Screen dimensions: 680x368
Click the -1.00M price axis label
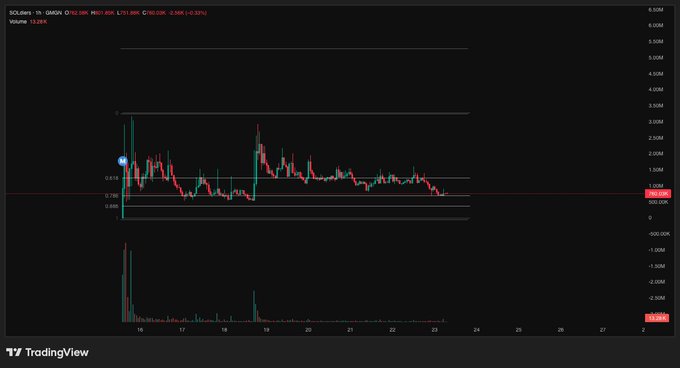coord(657,250)
